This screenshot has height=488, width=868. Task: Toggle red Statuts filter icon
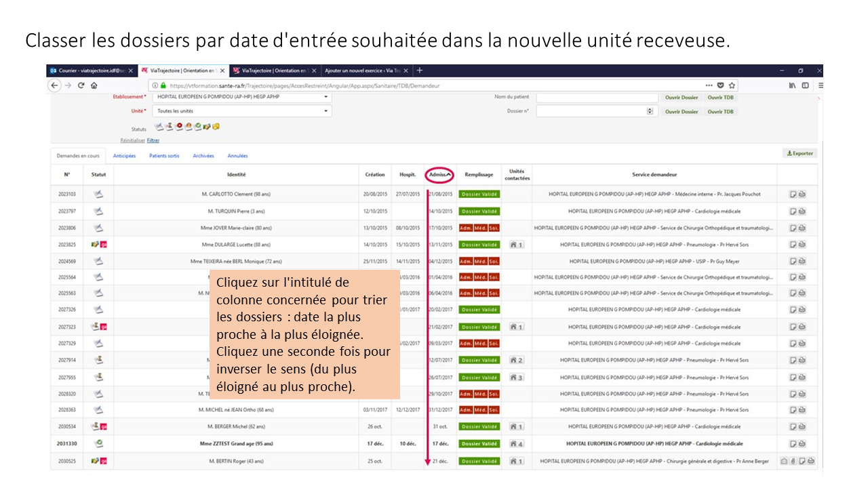(178, 127)
